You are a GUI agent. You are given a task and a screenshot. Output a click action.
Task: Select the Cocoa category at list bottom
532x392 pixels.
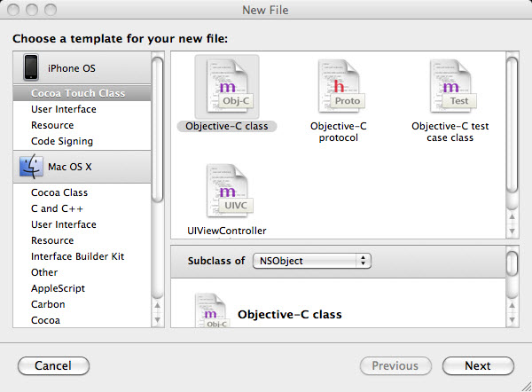pos(82,320)
